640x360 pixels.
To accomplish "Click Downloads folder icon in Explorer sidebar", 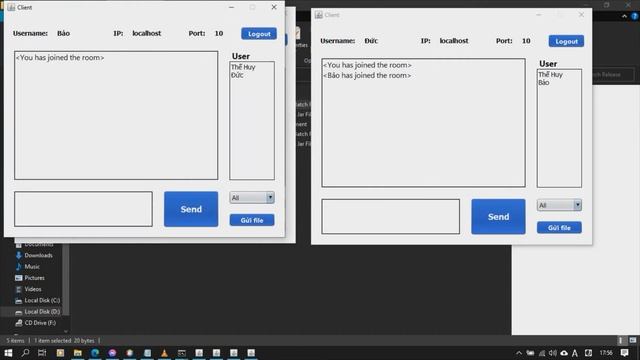I will click(19, 256).
